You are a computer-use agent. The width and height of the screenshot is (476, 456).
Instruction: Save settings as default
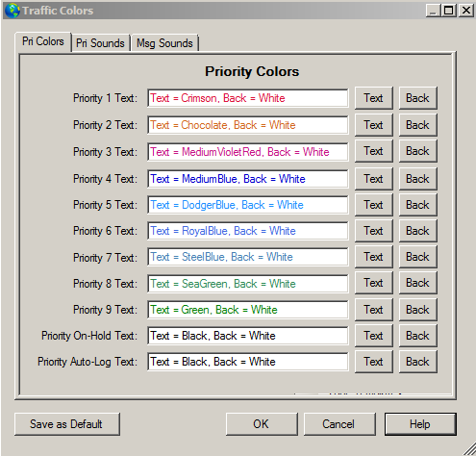pyautogui.click(x=67, y=424)
